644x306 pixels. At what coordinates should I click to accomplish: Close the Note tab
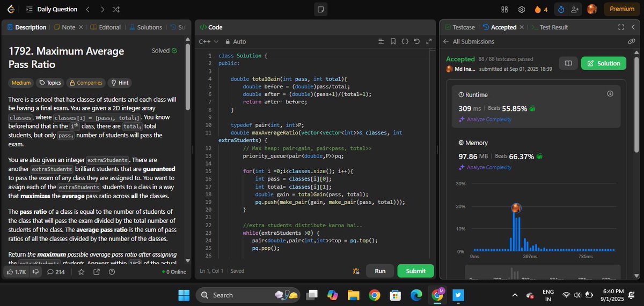[x=80, y=27]
